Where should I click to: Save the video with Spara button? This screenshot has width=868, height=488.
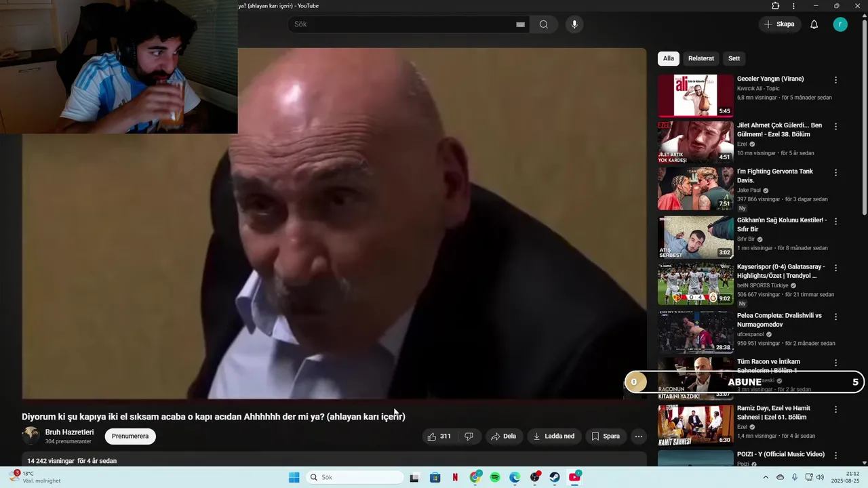pyautogui.click(x=606, y=436)
